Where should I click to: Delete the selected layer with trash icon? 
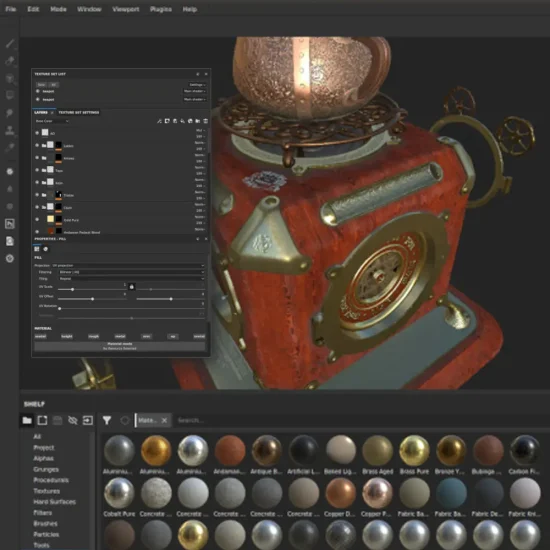206,121
